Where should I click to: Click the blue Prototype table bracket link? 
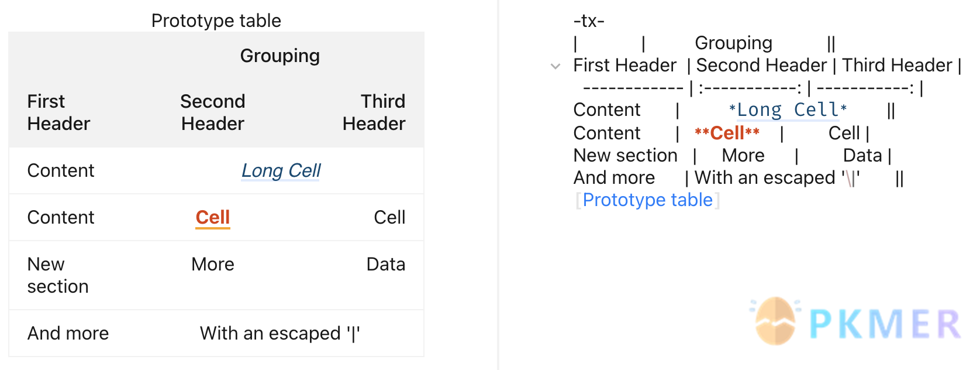[647, 200]
